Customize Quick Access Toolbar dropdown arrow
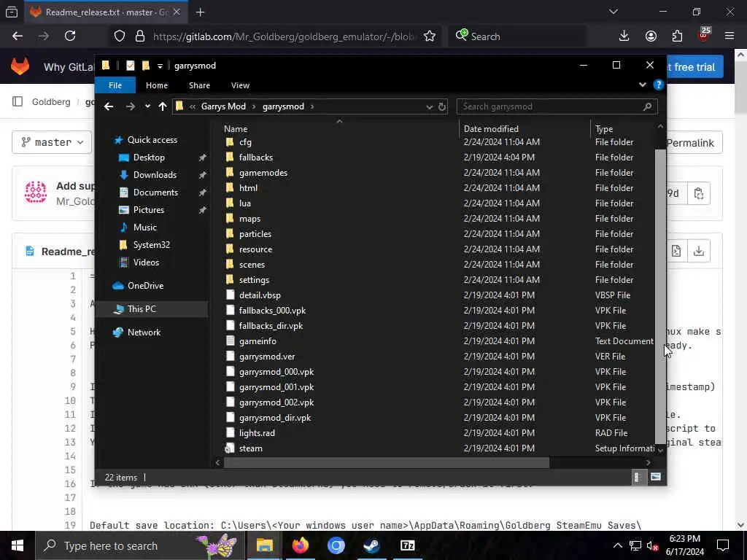 coord(160,66)
